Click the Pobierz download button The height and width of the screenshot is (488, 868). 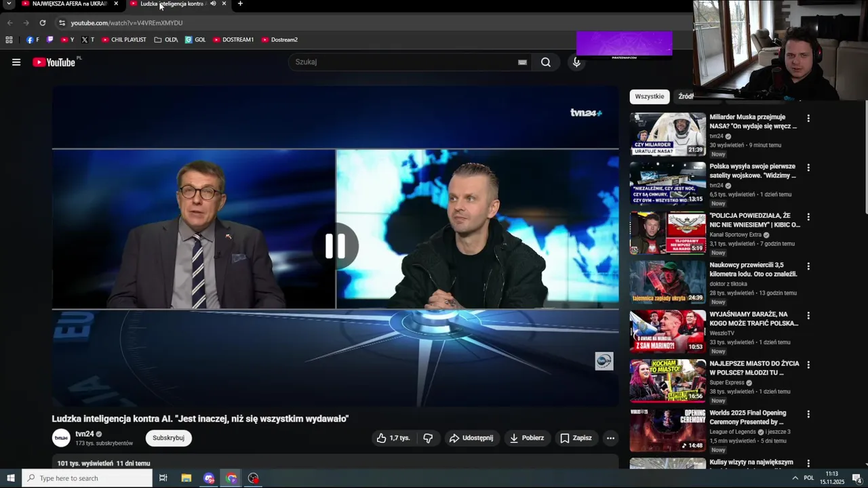pos(527,438)
